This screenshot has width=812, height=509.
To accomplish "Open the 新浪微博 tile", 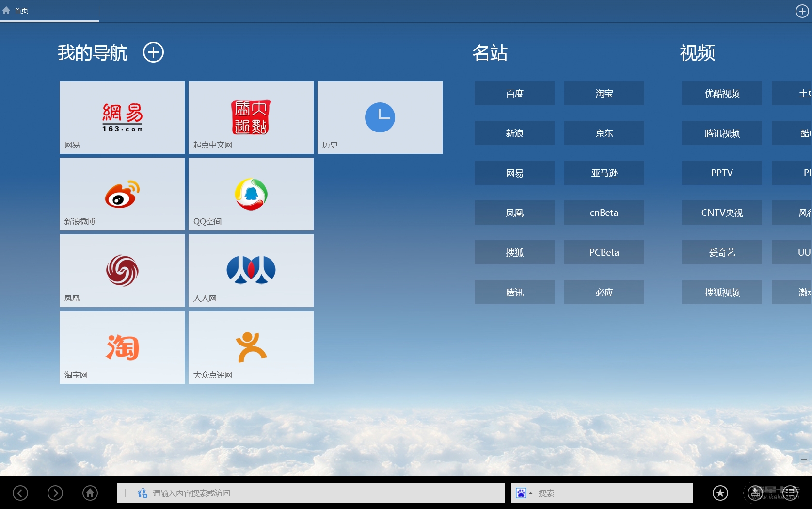I will [122, 194].
